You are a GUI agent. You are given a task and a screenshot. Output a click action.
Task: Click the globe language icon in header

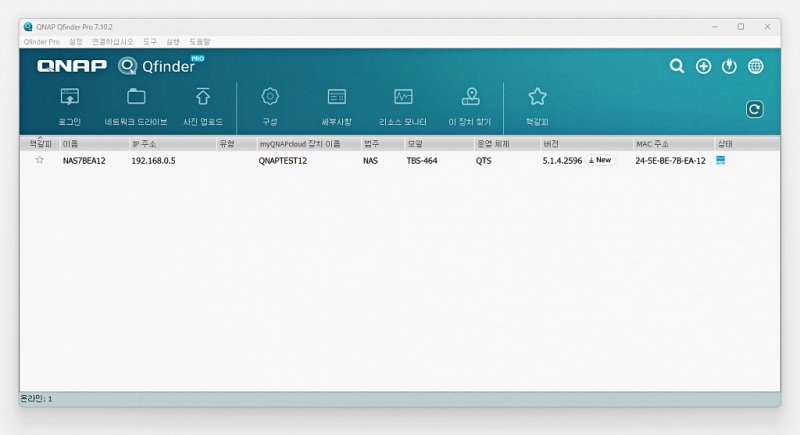click(756, 66)
